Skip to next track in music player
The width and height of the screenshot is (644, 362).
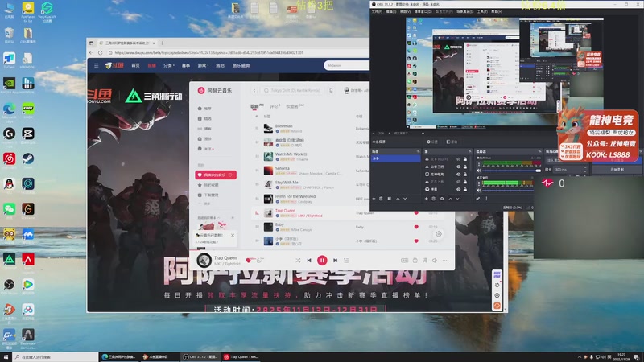pos(335,261)
